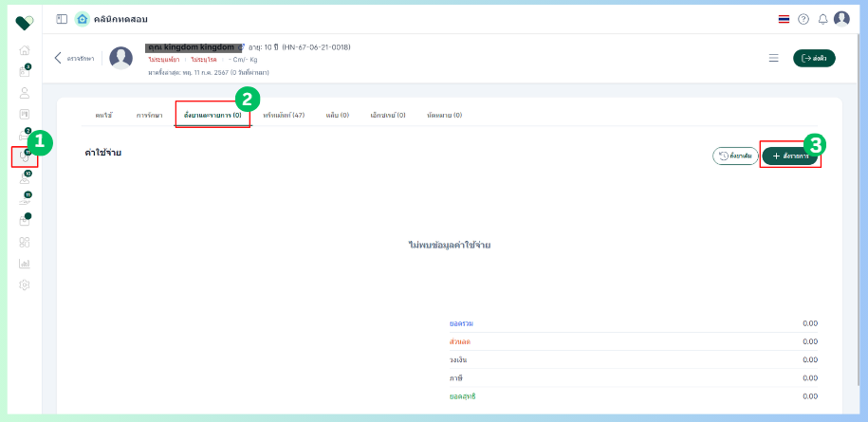
Task: Open the นัดหมาย (0) tab
Action: pyautogui.click(x=445, y=115)
